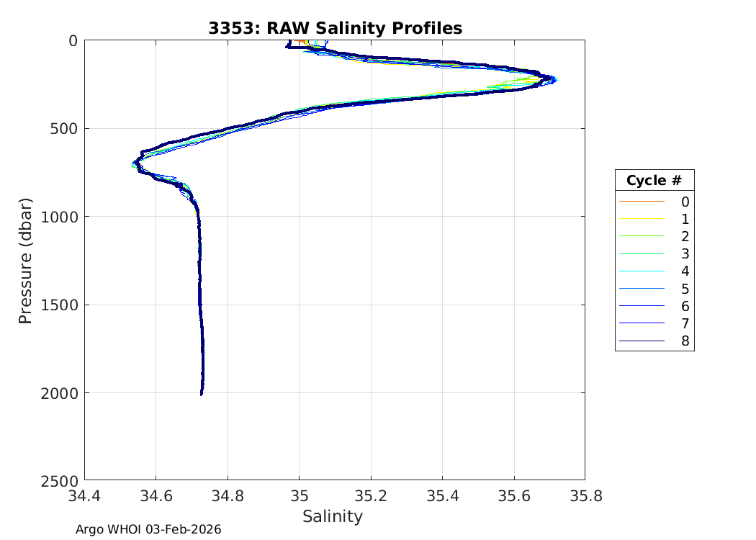Click the 35.2 salinity axis tick label
The height and width of the screenshot is (540, 756).
click(370, 495)
